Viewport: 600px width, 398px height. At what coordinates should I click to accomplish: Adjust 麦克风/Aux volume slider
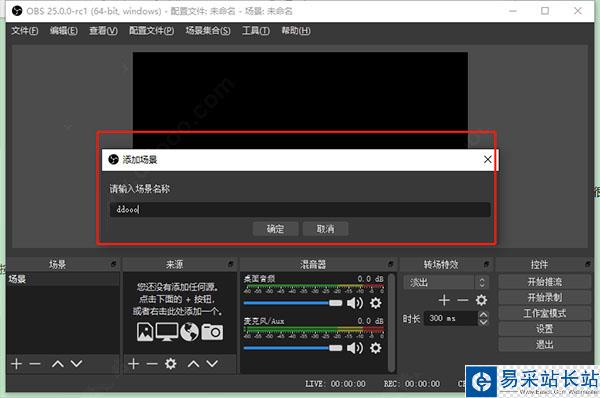293,348
